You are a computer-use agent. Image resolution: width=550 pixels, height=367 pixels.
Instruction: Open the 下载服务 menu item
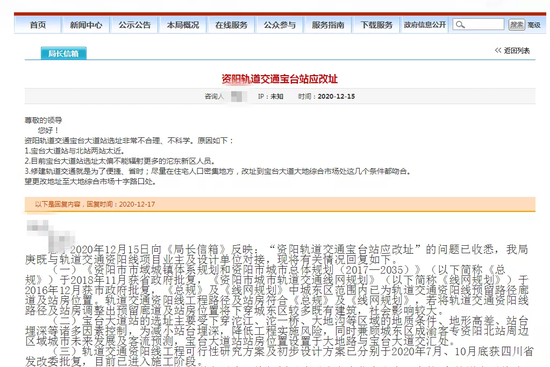coord(376,25)
